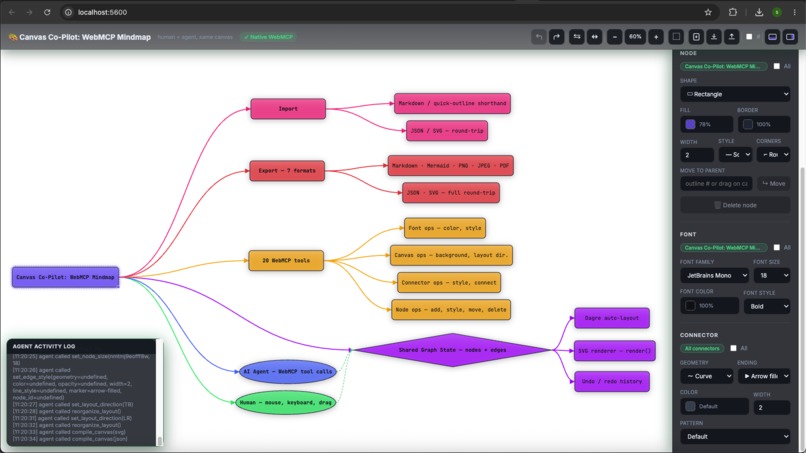Click the download/import arrow icon in toolbar
This screenshot has height=453, width=806.
714,37
